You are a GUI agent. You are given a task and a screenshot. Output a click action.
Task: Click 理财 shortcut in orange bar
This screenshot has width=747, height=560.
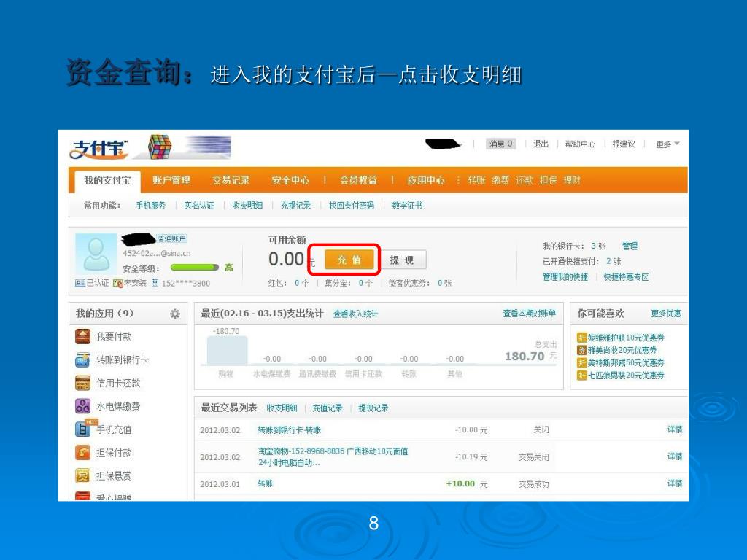click(572, 181)
